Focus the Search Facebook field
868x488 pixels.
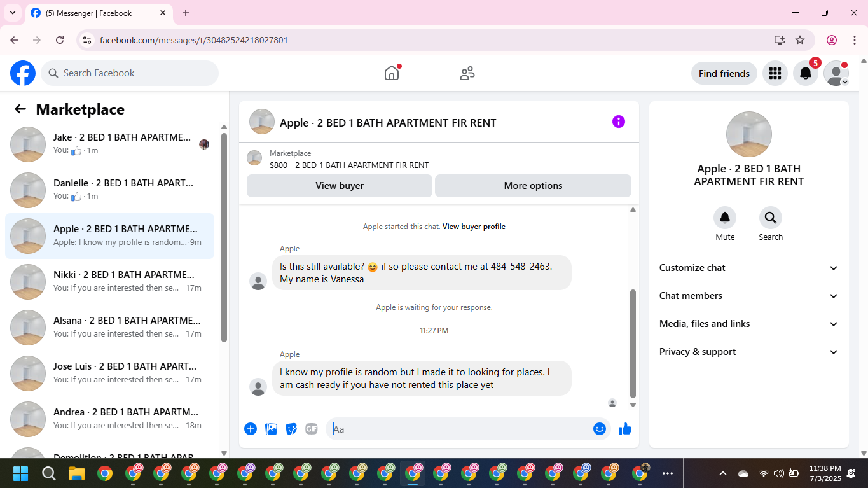[x=130, y=73]
